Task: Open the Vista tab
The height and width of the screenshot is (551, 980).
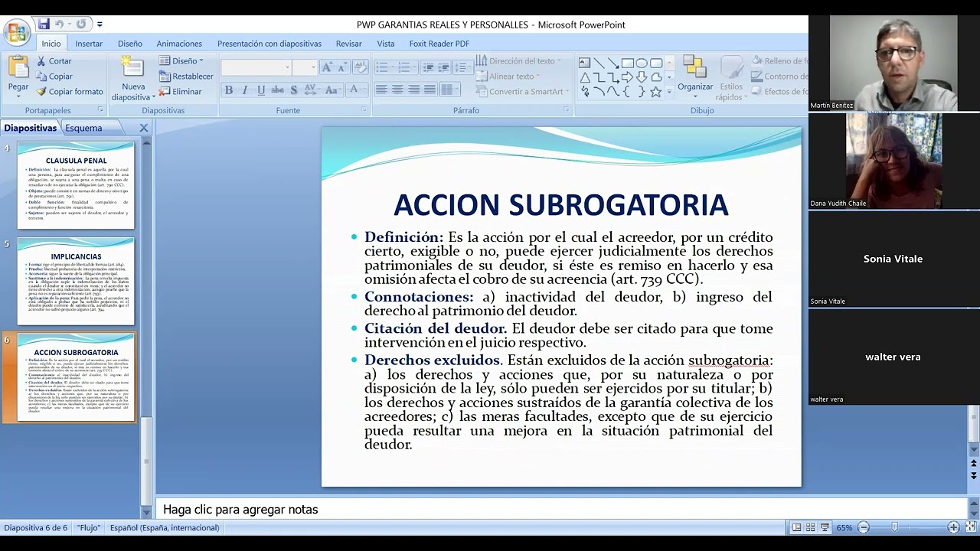Action: [x=386, y=44]
